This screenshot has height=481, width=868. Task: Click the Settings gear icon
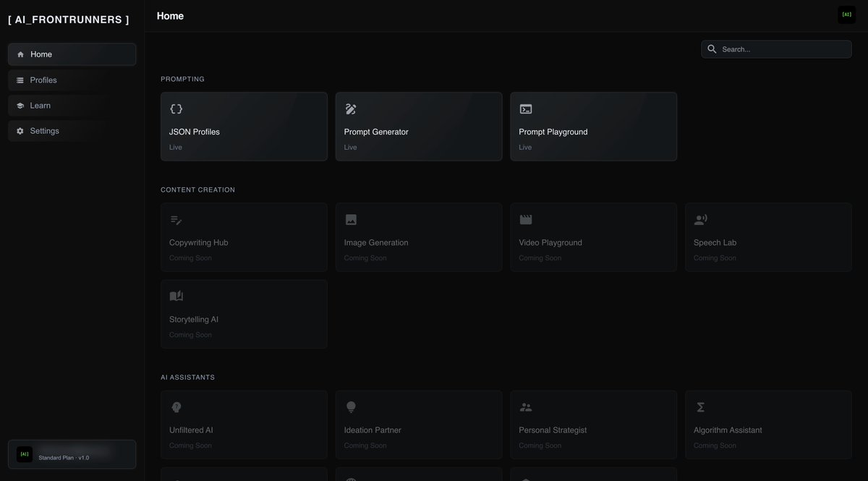pos(20,131)
